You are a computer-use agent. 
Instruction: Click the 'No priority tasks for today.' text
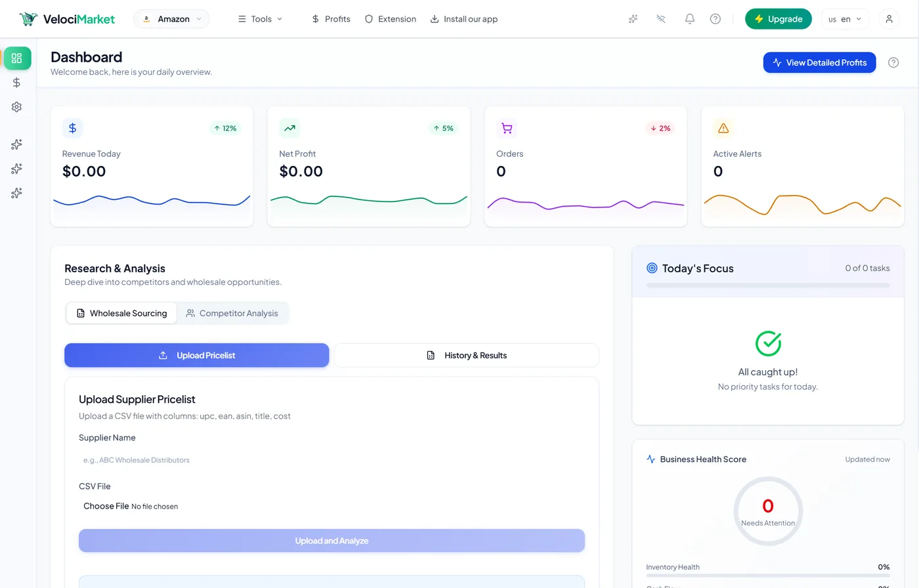(x=768, y=387)
